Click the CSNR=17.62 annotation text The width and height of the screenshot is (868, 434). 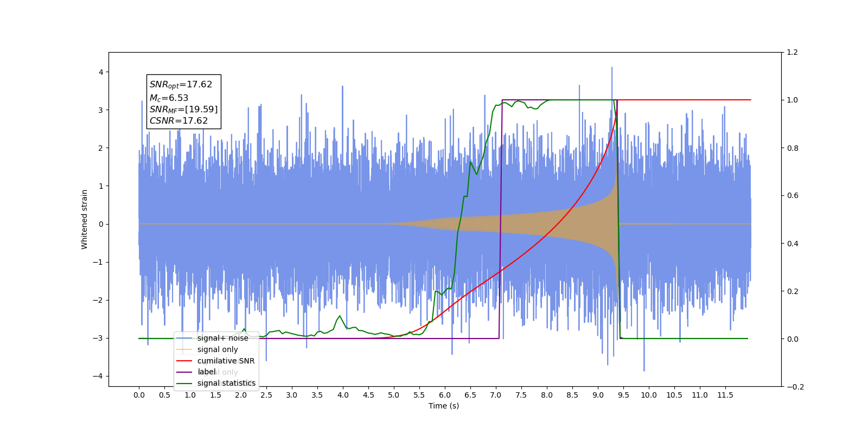[178, 121]
